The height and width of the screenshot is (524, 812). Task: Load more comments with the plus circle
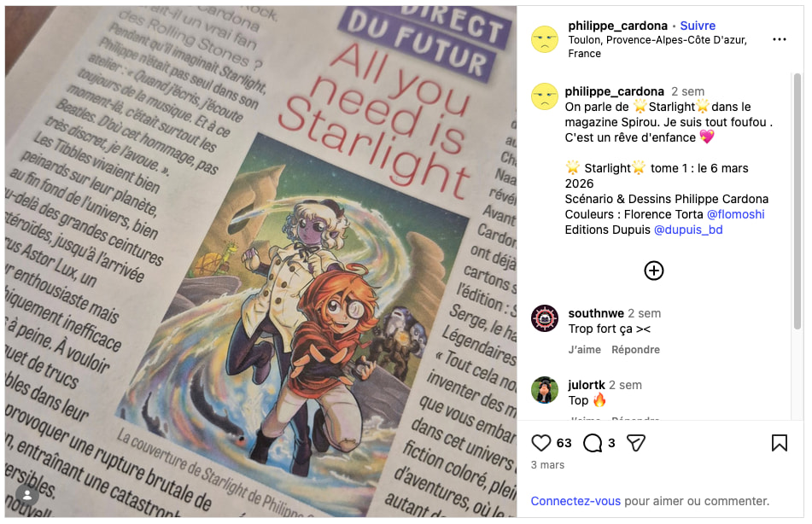coord(654,271)
